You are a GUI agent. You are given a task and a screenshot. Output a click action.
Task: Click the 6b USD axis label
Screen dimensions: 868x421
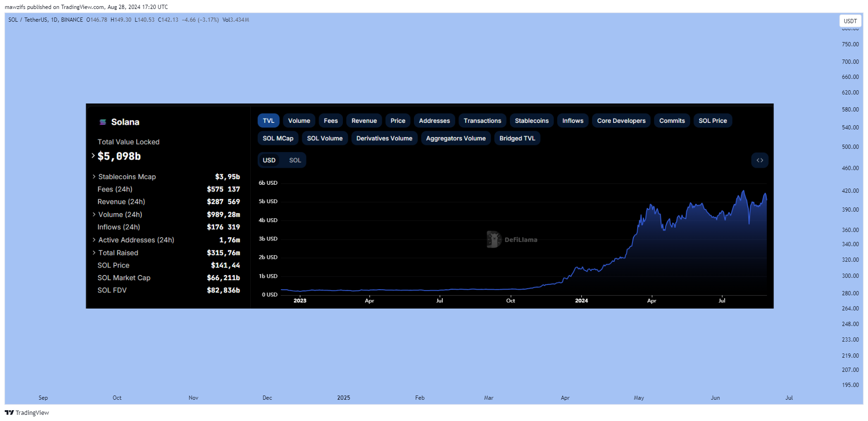(x=268, y=183)
